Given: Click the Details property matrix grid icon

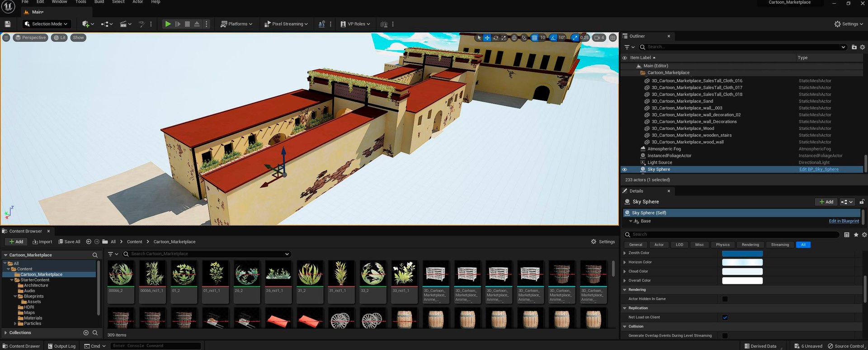Looking at the screenshot, I should coord(847,235).
